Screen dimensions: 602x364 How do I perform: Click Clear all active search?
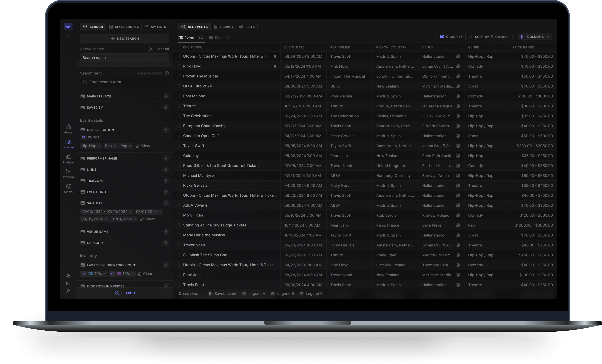click(x=159, y=49)
